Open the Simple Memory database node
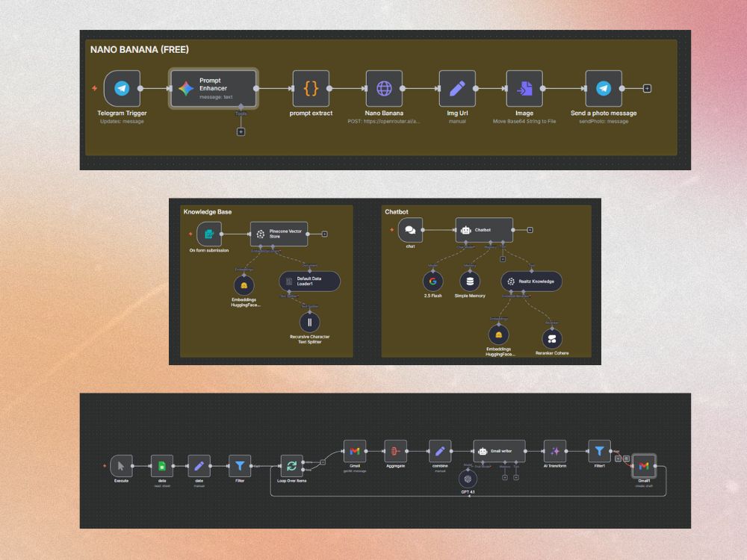The image size is (747, 560). (x=470, y=281)
